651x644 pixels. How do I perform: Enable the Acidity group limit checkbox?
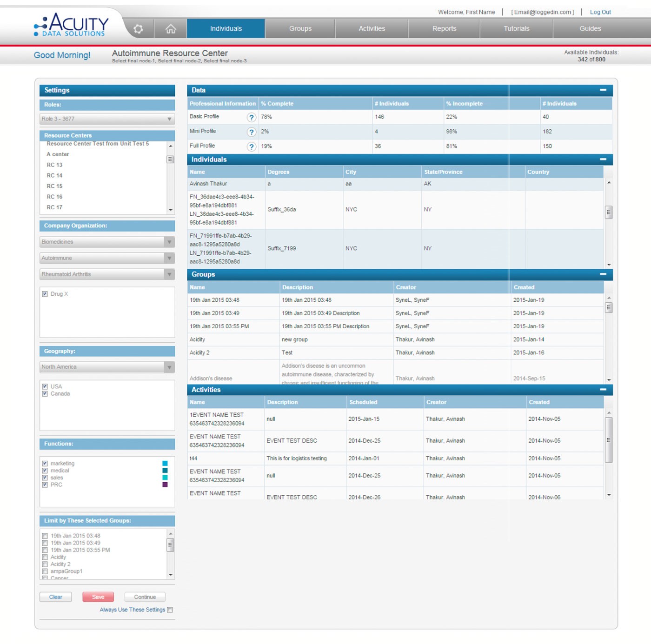coord(45,557)
